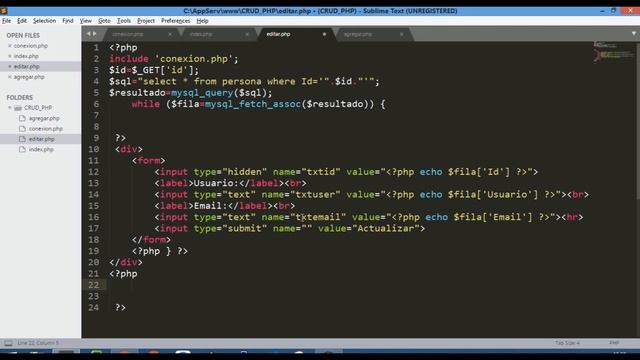The width and height of the screenshot is (640, 360).
Task: Close conexion.php in Open Files list
Action: click(x=10, y=46)
